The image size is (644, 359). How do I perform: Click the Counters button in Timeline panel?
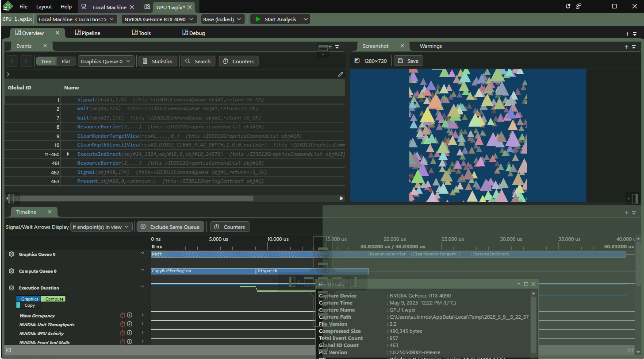pos(230,227)
